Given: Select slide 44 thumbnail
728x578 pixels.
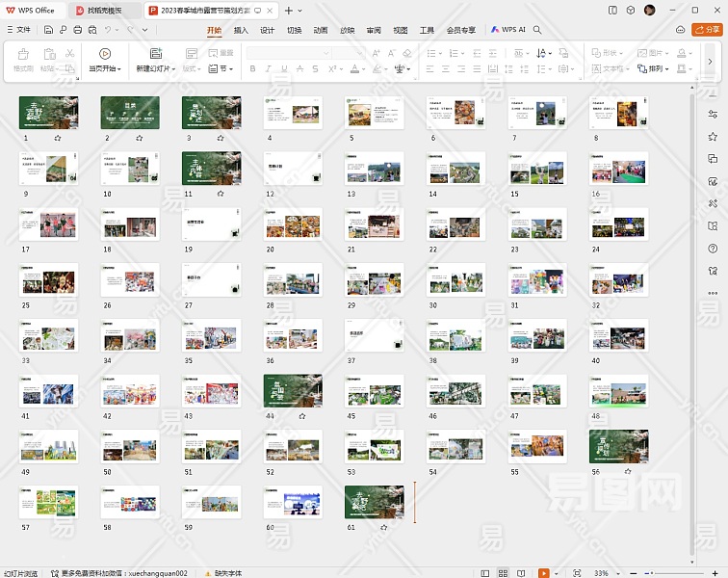Looking at the screenshot, I should click(x=293, y=390).
